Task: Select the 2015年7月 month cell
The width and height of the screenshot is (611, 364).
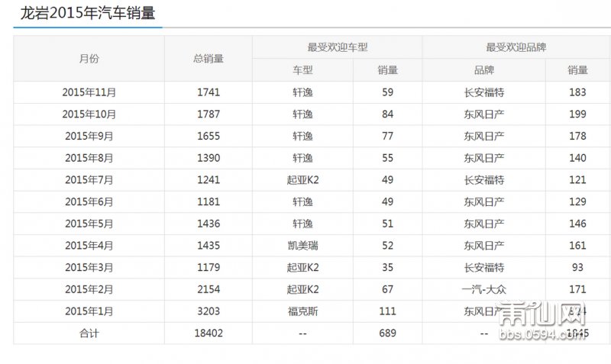Action: 89,180
